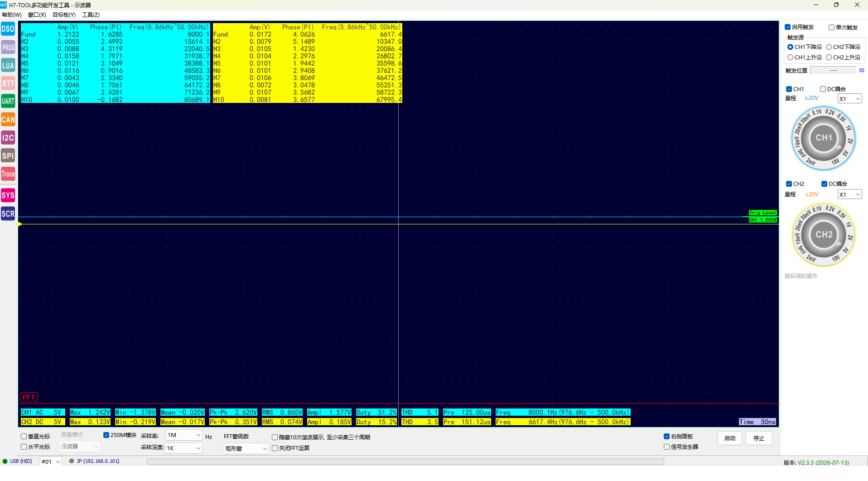
Task: Click the CH2 range knob dial
Action: click(824, 234)
